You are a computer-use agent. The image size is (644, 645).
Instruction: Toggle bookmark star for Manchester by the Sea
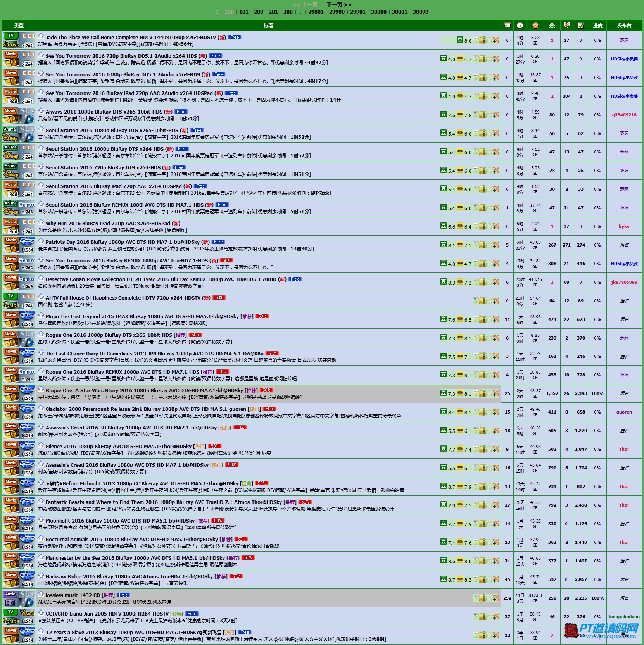[489, 561]
